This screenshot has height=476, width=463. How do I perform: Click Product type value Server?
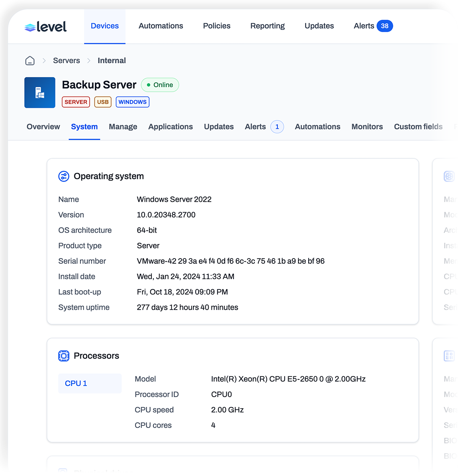click(x=148, y=246)
